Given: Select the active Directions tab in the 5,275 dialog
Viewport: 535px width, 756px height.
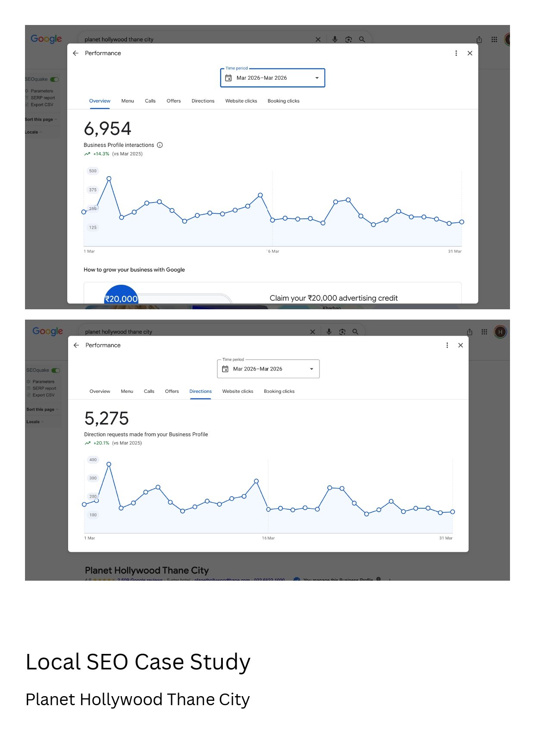Looking at the screenshot, I should point(200,391).
